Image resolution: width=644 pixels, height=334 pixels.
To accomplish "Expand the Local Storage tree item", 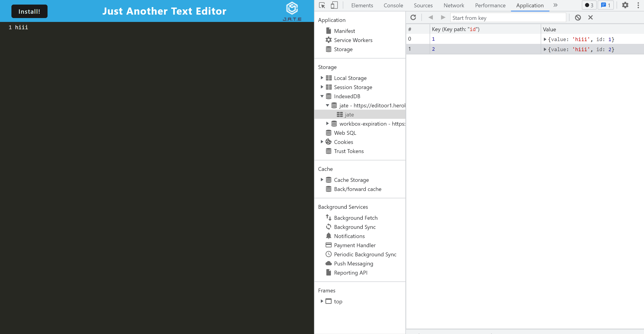I will point(322,78).
